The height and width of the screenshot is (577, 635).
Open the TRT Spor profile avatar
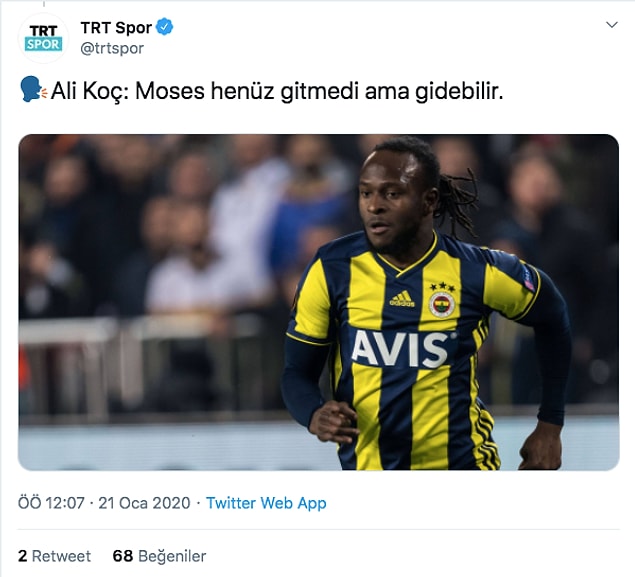coord(43,38)
